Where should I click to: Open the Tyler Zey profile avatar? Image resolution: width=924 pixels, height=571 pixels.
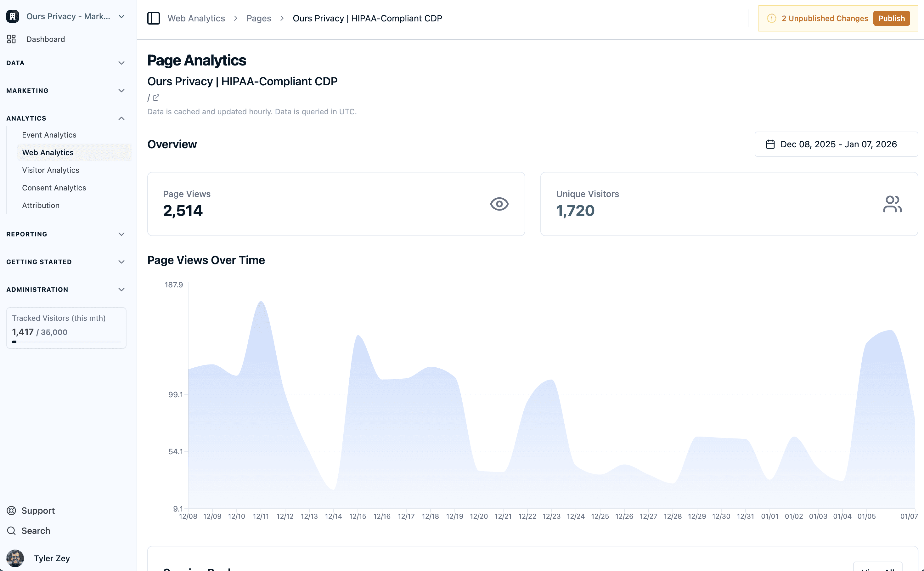click(x=15, y=558)
